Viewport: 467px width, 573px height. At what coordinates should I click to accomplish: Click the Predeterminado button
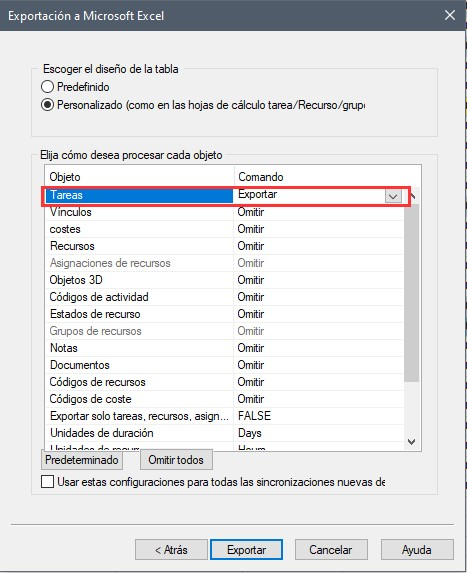pos(82,460)
